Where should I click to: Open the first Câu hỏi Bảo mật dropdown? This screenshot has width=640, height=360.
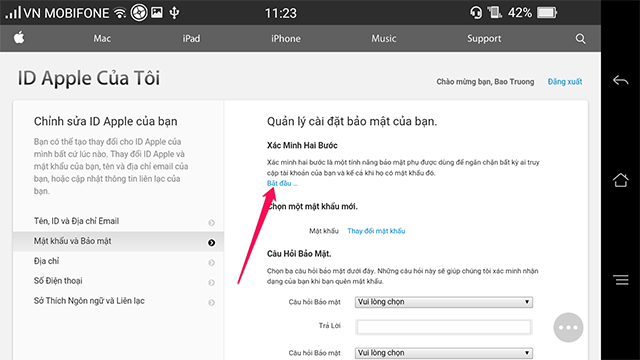click(x=444, y=302)
